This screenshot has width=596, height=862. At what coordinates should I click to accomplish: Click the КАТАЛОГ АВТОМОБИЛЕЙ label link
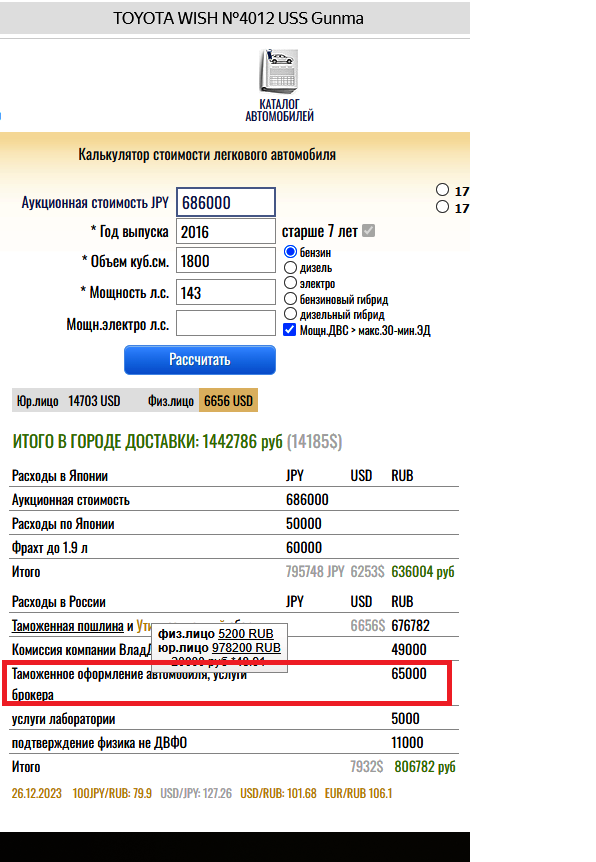click(x=279, y=110)
